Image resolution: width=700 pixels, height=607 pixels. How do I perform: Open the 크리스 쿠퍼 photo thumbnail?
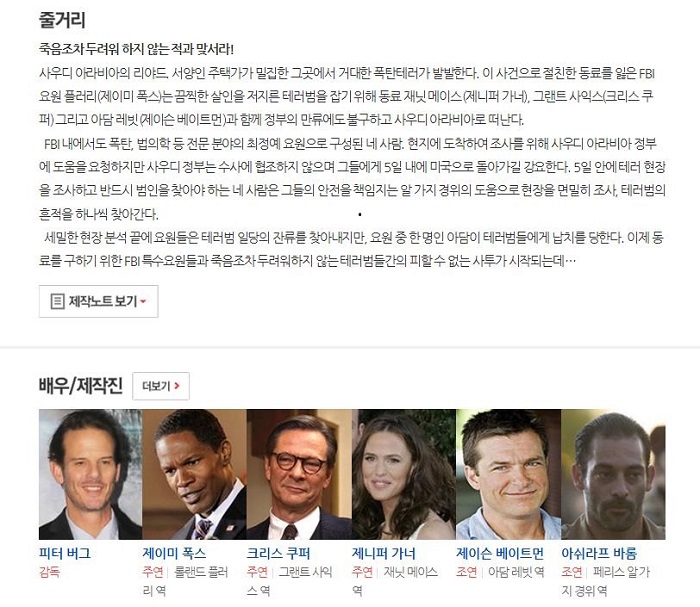299,474
